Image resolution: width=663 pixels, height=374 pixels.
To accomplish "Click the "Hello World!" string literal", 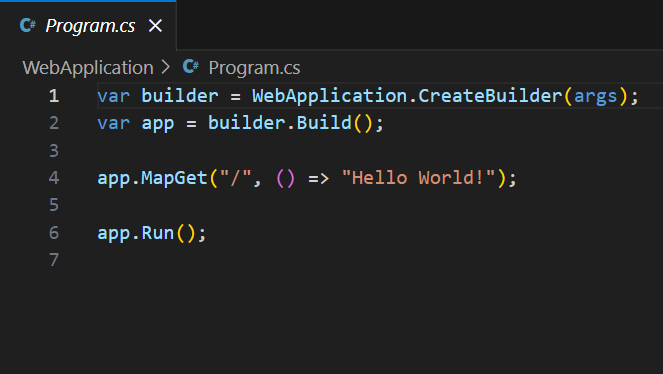I will click(418, 178).
